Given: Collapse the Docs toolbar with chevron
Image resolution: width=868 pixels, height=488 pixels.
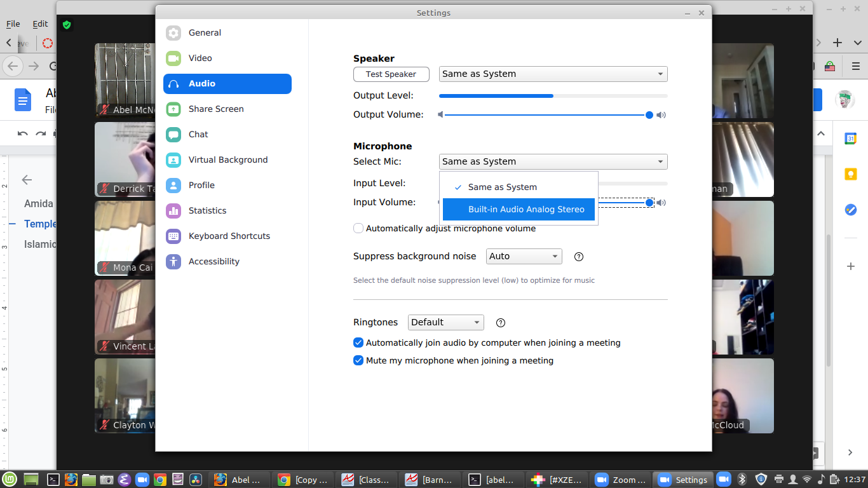Looking at the screenshot, I should [x=820, y=134].
